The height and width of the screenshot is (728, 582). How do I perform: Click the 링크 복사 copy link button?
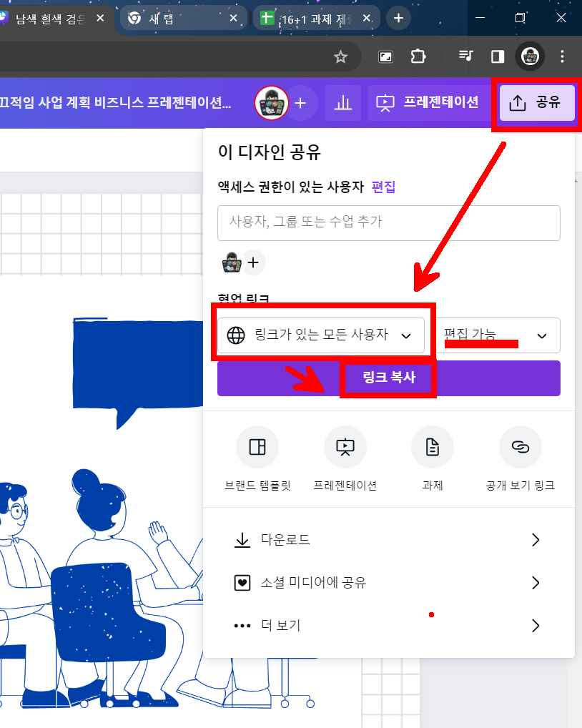click(x=388, y=378)
